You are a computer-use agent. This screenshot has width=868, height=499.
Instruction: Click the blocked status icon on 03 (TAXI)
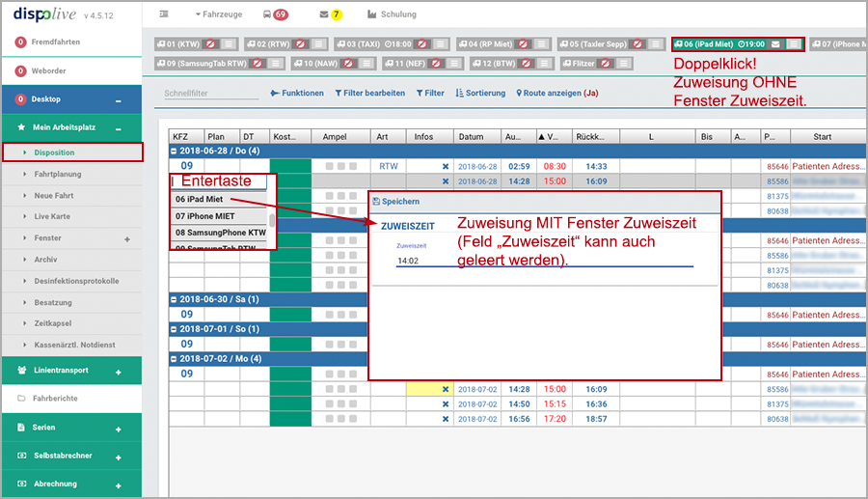click(x=421, y=44)
